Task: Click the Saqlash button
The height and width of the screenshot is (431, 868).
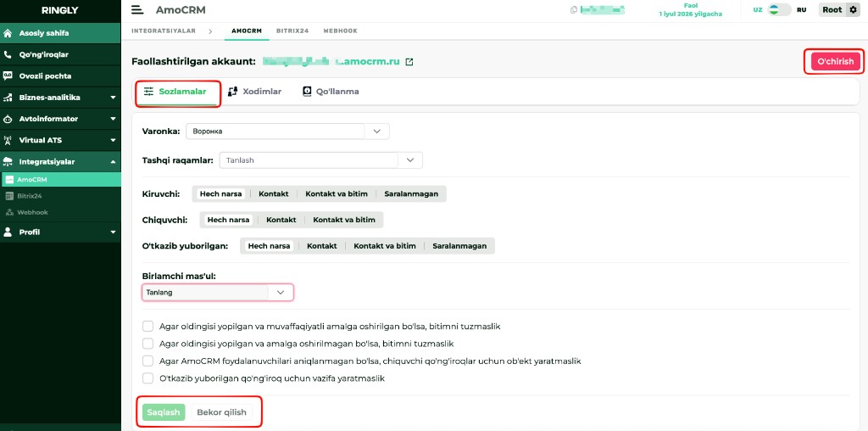Action: 164,412
